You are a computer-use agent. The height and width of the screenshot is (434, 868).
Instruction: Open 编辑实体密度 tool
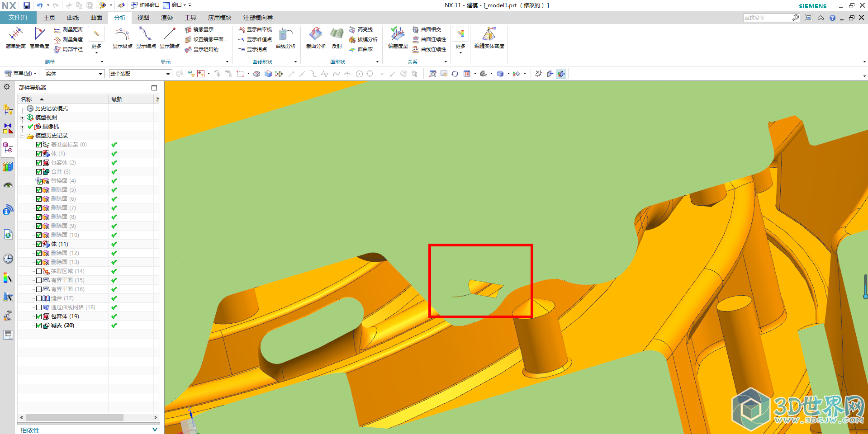tap(489, 38)
